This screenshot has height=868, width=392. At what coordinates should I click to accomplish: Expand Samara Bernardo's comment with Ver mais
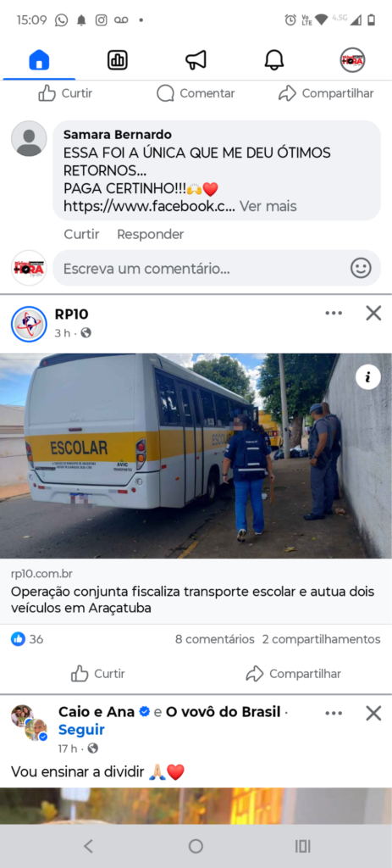(x=268, y=207)
